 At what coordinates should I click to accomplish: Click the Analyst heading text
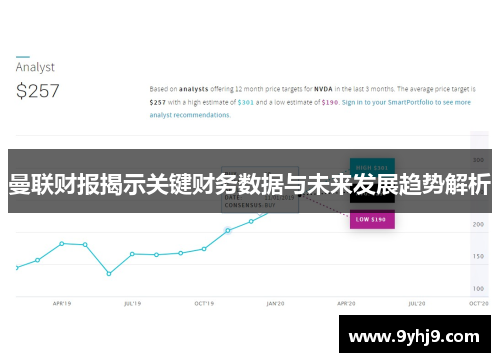[35, 67]
